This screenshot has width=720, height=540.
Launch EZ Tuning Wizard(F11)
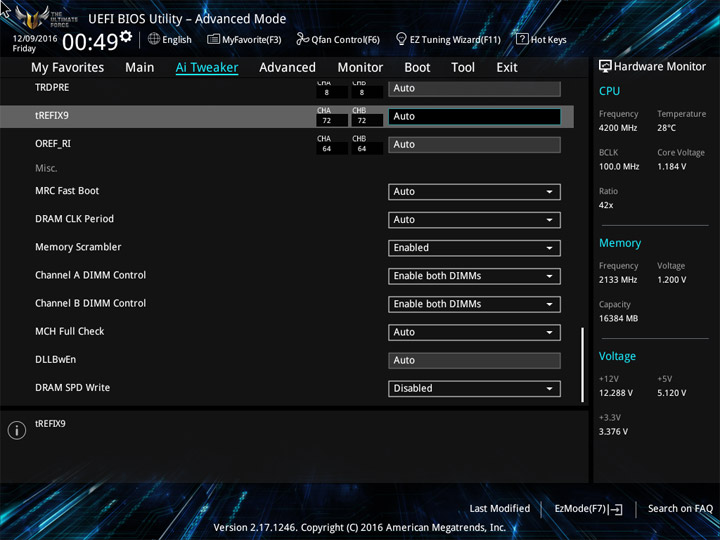click(x=448, y=39)
